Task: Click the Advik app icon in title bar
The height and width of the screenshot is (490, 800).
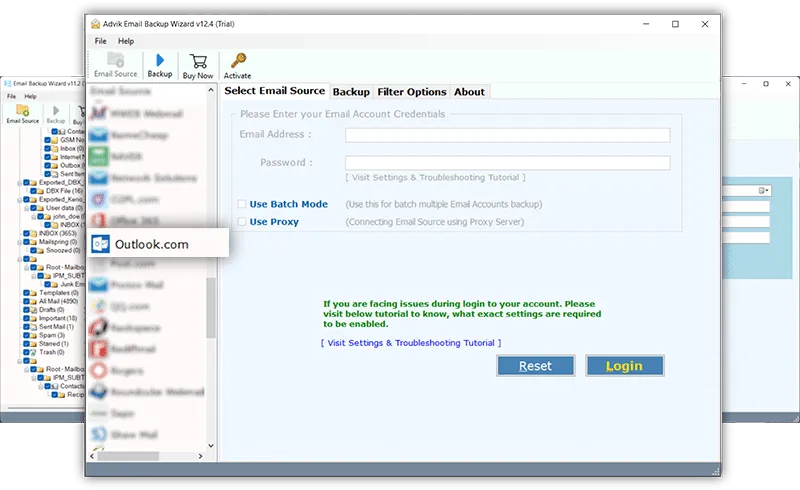Action: tap(95, 24)
